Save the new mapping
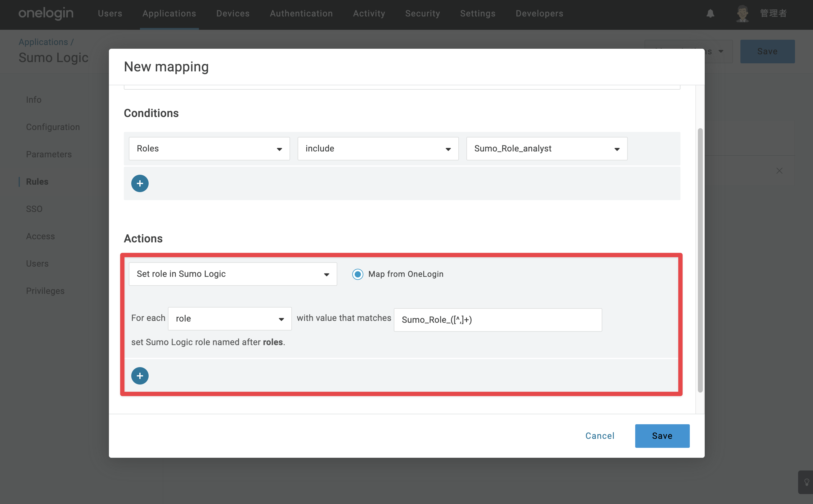 click(x=662, y=436)
